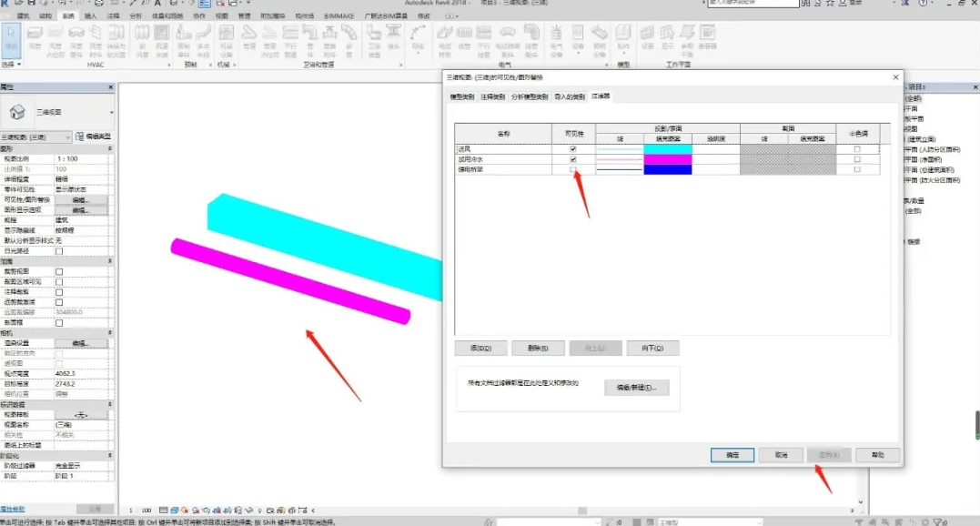Select the Mechanical Equipment tool
This screenshot has height=526, width=980.
[227, 41]
